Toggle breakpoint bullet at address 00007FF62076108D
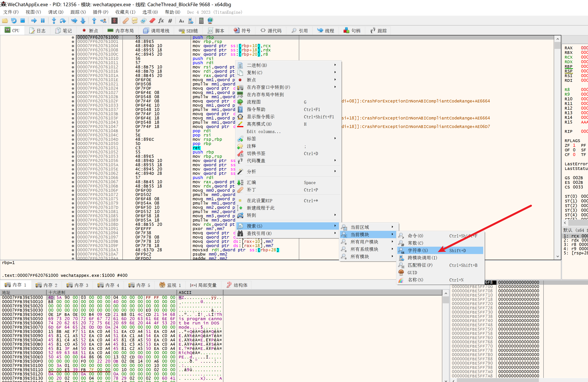Screen dimensions: 588x382 point(73,224)
